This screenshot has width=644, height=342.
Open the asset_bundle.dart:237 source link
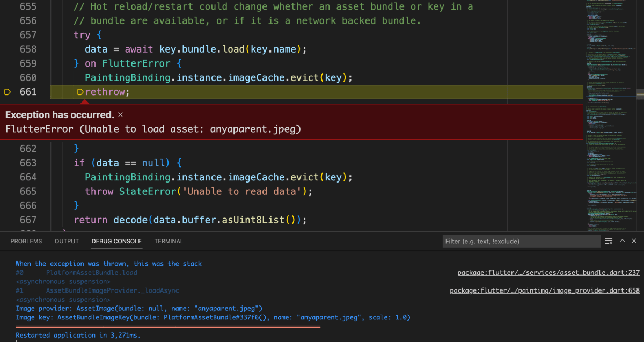548,273
